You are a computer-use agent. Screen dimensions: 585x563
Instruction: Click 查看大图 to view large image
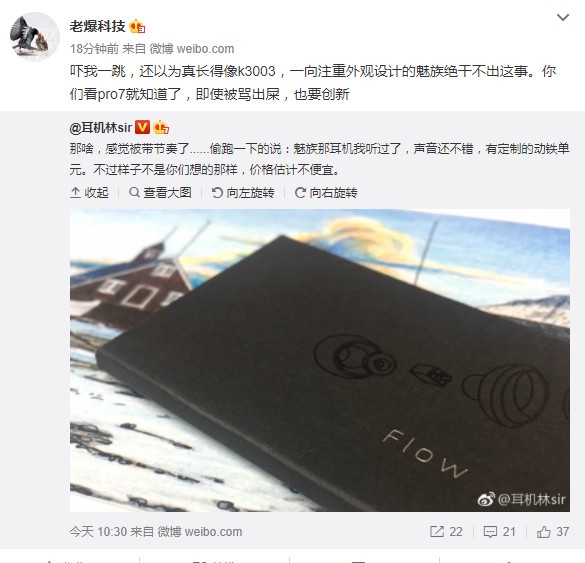[x=160, y=193]
